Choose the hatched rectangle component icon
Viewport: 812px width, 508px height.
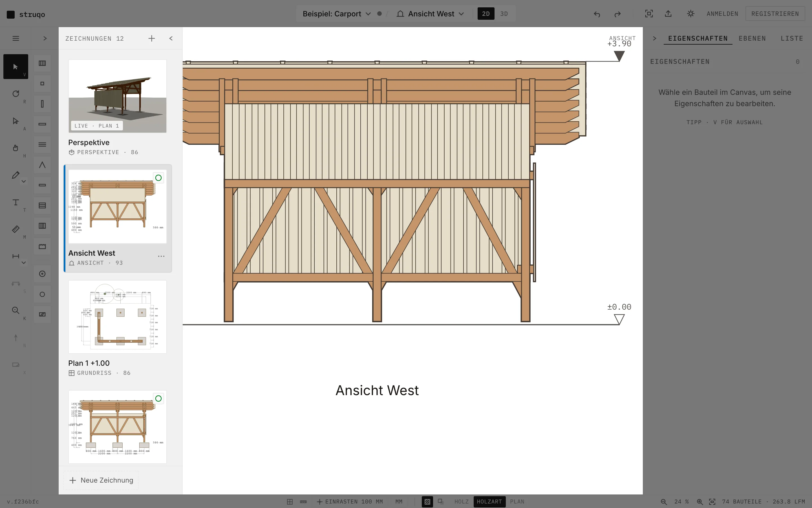pyautogui.click(x=42, y=314)
